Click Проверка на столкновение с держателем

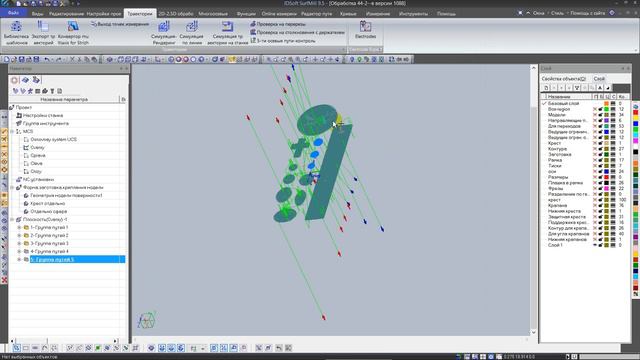[297, 32]
